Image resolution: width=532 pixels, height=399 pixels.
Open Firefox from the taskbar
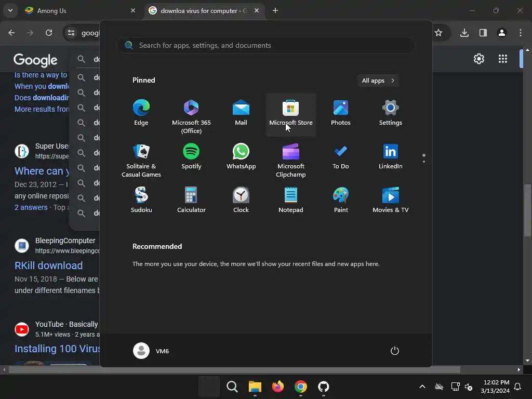pos(277,387)
